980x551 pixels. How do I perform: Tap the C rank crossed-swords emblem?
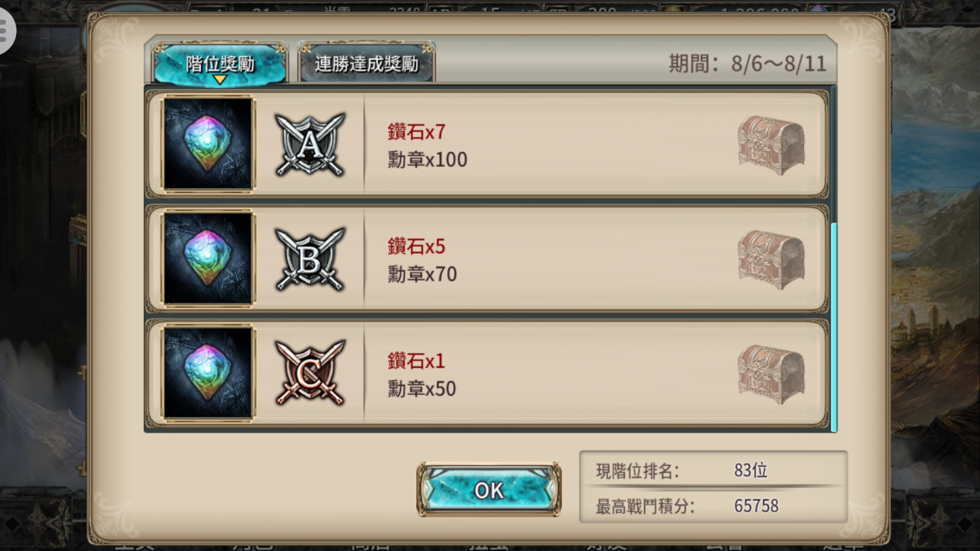click(x=310, y=373)
